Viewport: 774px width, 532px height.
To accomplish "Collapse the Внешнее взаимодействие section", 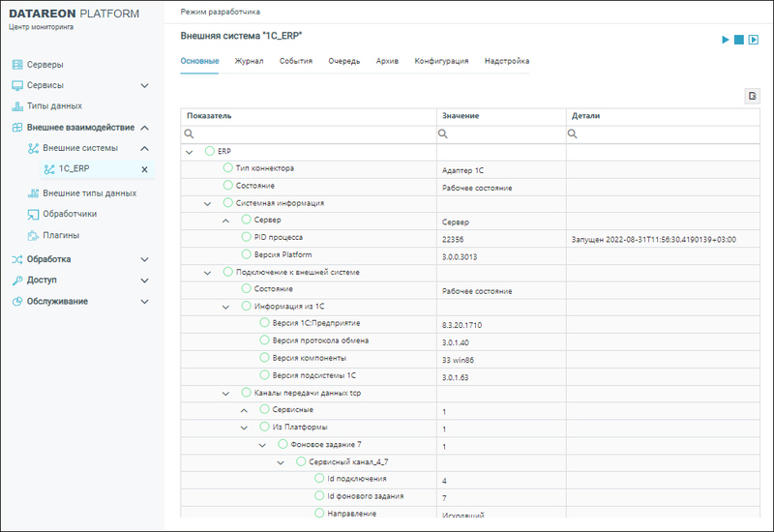I will (x=144, y=128).
